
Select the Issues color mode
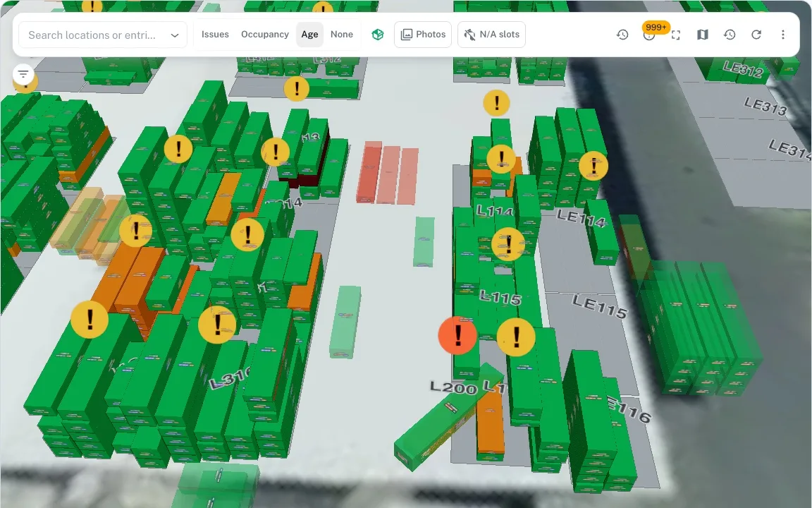click(x=215, y=35)
